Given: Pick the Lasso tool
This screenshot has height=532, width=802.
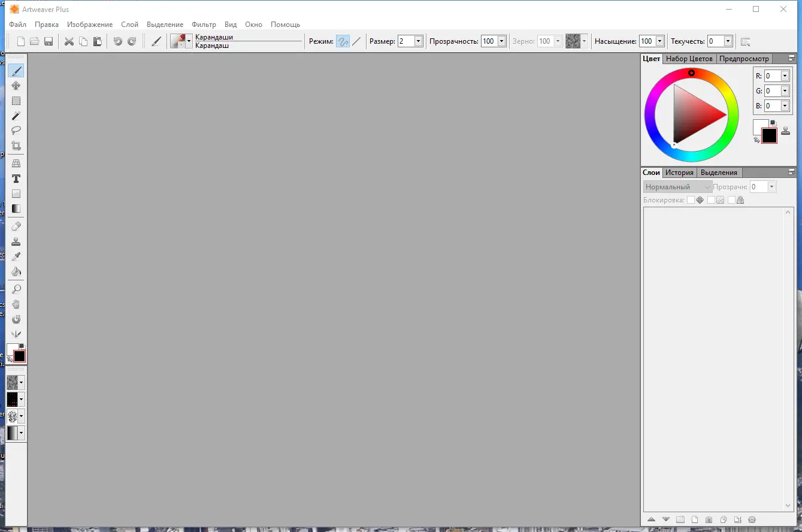Looking at the screenshot, I should click(x=16, y=131).
